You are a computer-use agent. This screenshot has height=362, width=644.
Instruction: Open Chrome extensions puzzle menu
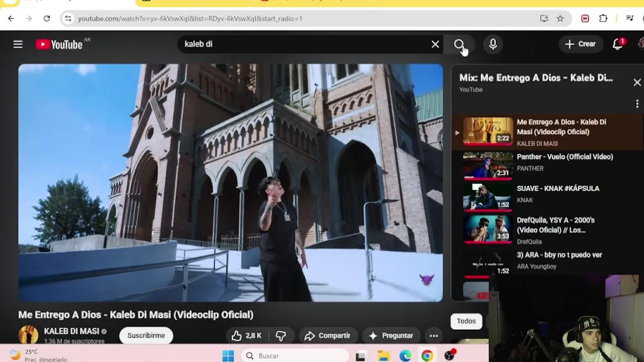[603, 19]
